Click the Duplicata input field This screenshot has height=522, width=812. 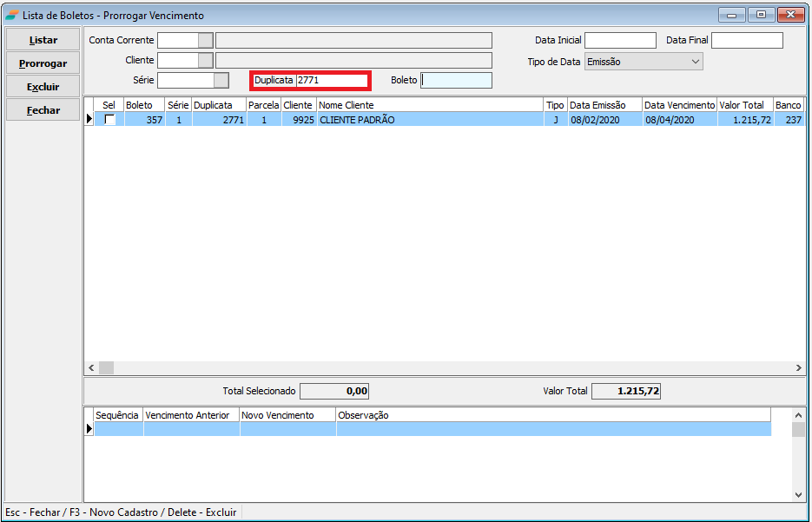tap(331, 80)
